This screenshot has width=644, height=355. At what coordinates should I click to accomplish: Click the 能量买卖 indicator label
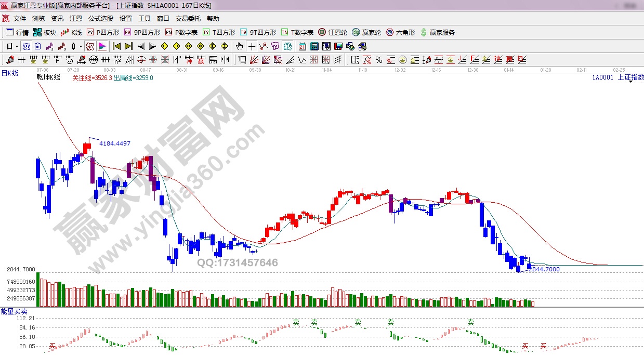click(11, 311)
